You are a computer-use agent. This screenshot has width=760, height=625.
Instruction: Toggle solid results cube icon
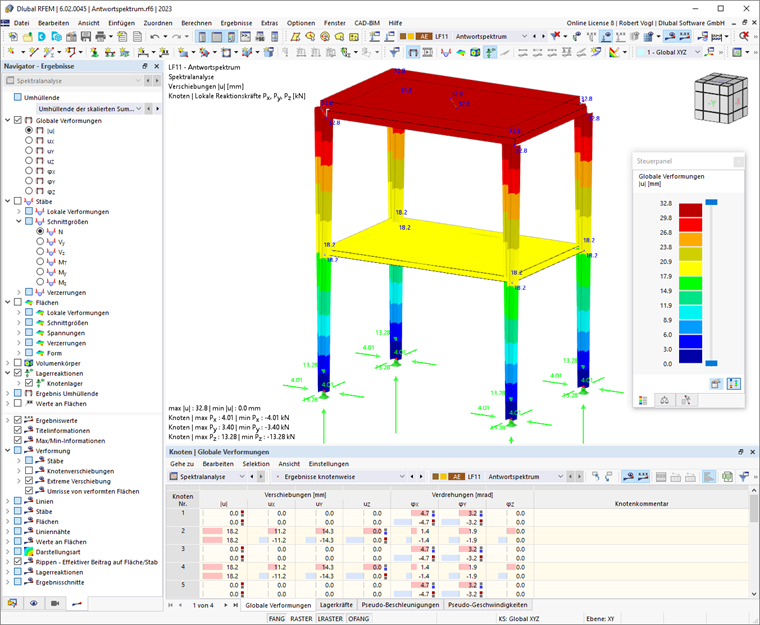[x=475, y=52]
